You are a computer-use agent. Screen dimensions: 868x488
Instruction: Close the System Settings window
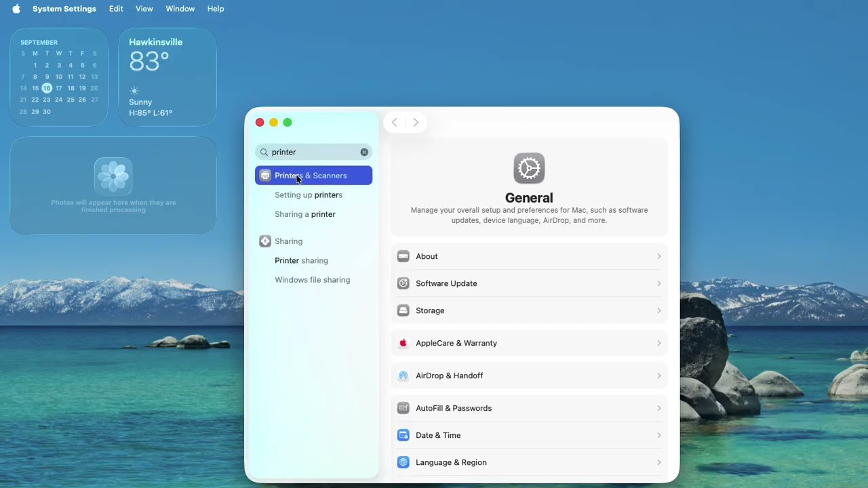pyautogui.click(x=260, y=123)
